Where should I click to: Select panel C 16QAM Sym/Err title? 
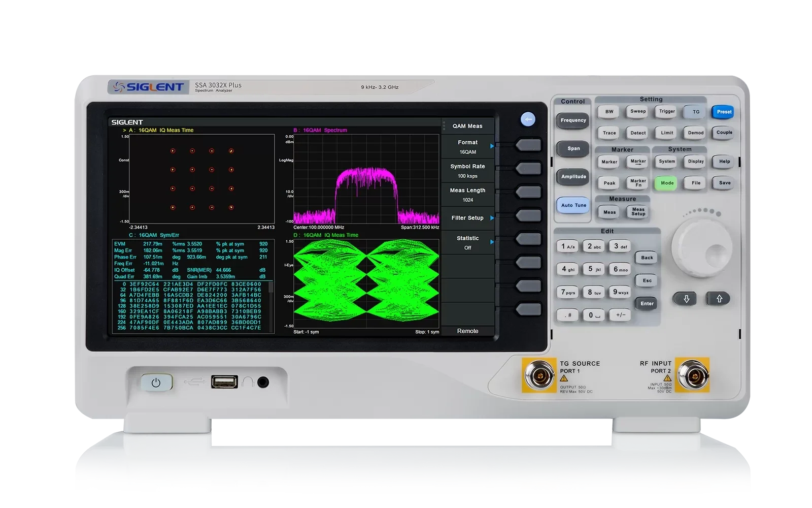[154, 235]
